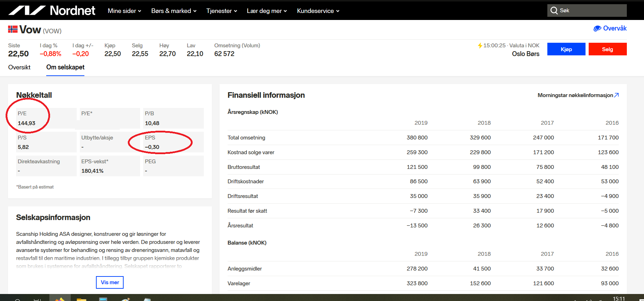Click the I dag % value −0,88%

50,54
